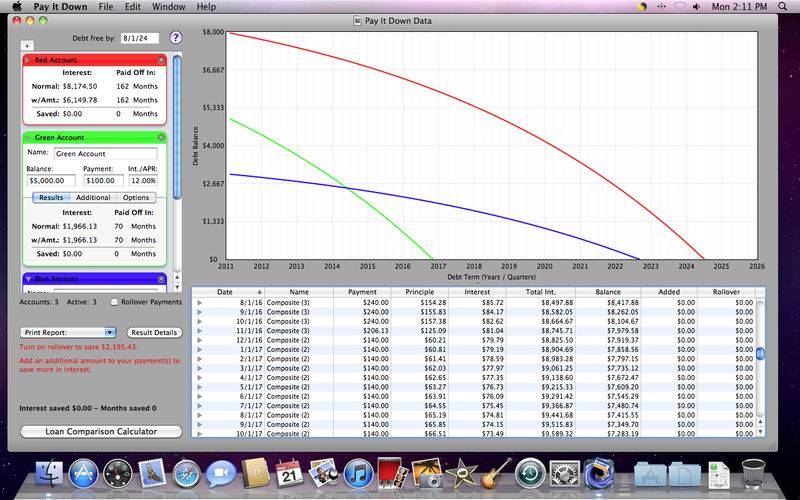800x500 pixels.
Task: Click the Pay It Down dock icon
Action: coord(599,473)
